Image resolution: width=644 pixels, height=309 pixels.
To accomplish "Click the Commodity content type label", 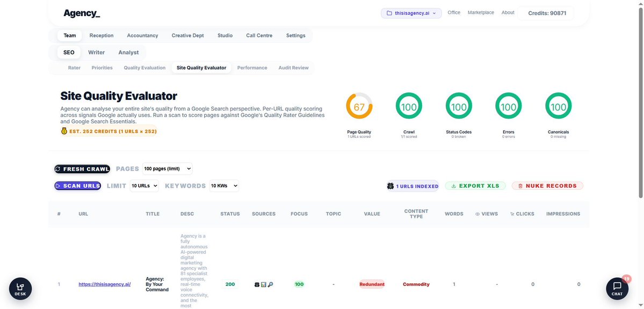I will (416, 284).
